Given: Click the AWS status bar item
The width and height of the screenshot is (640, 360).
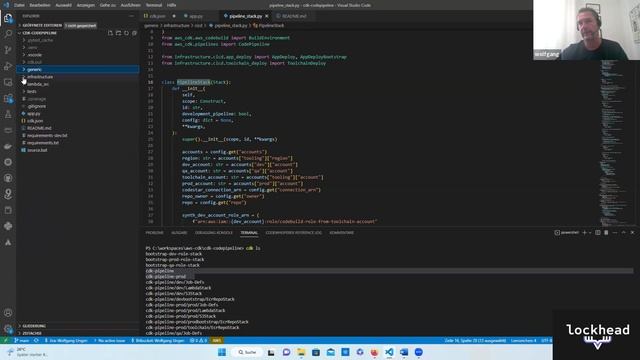Looking at the screenshot, I should (217, 340).
